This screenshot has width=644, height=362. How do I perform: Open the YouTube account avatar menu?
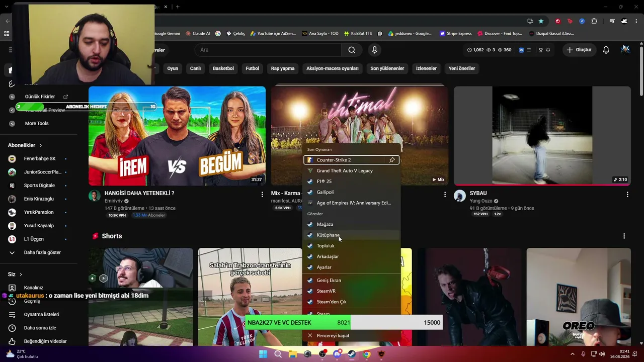[x=625, y=49]
